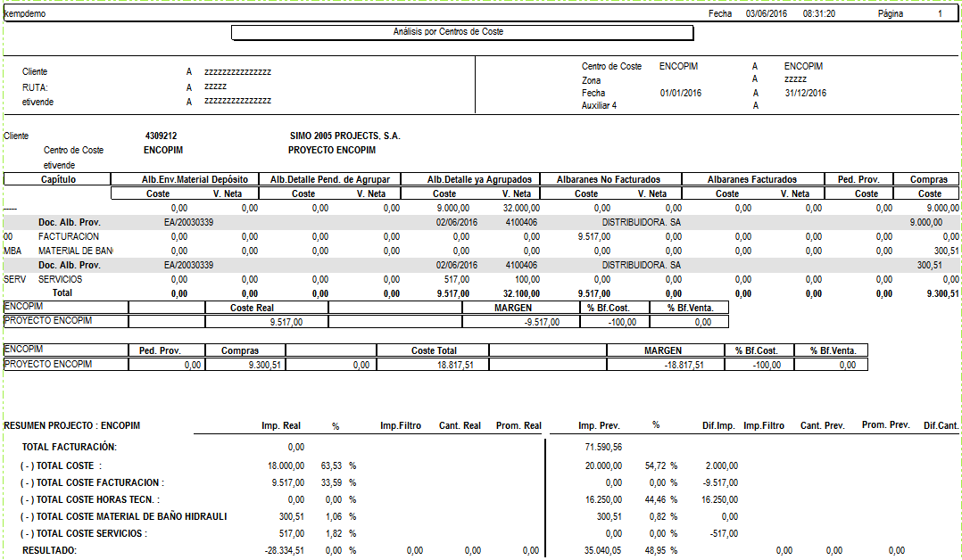Viewport: 962px width, 560px height.
Task: Click the percentage '1,82'
Action: pyautogui.click(x=334, y=533)
